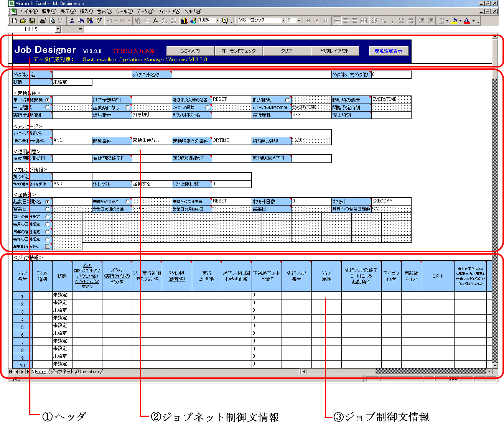Switch to the Operation sheet tab
504x431 pixels.
88,372
